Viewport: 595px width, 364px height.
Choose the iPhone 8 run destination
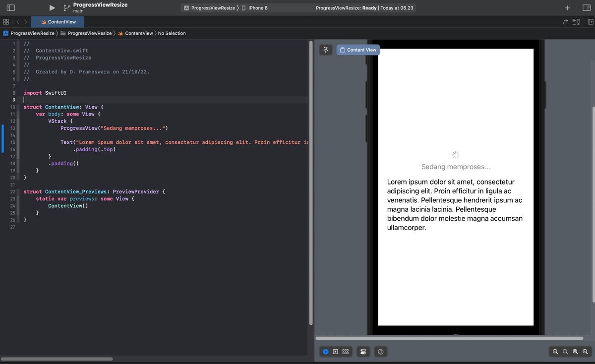click(254, 8)
